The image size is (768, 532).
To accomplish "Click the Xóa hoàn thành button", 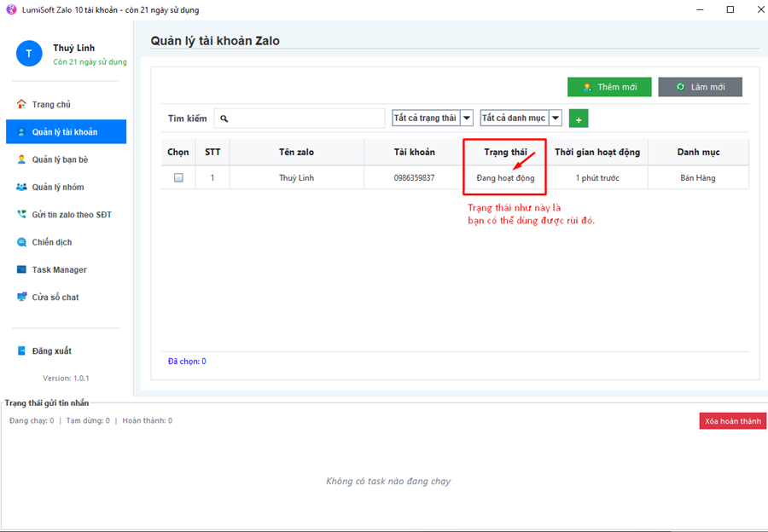I will (x=732, y=421).
